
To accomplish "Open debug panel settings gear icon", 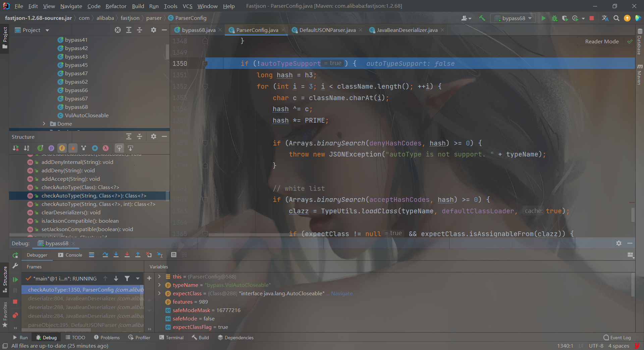I will (619, 243).
